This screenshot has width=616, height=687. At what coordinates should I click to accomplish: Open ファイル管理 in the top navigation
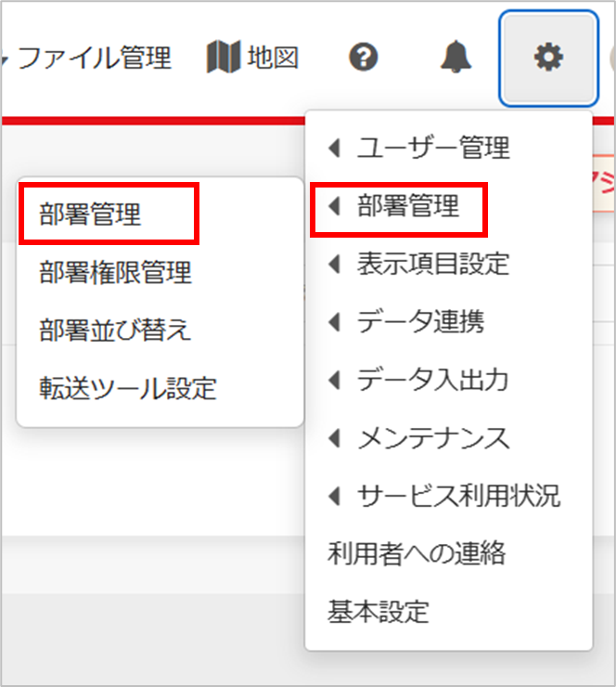tap(94, 58)
